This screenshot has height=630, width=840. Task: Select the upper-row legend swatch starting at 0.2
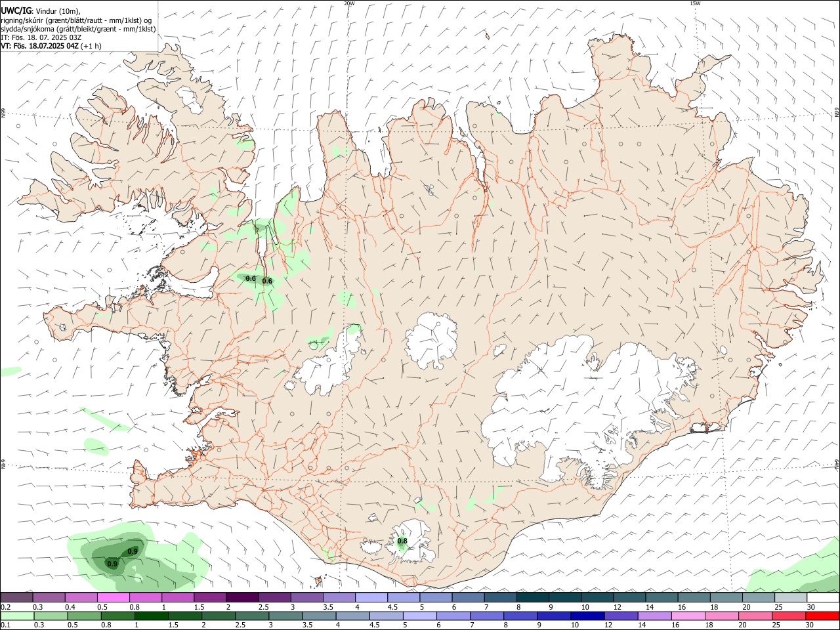(x=16, y=597)
